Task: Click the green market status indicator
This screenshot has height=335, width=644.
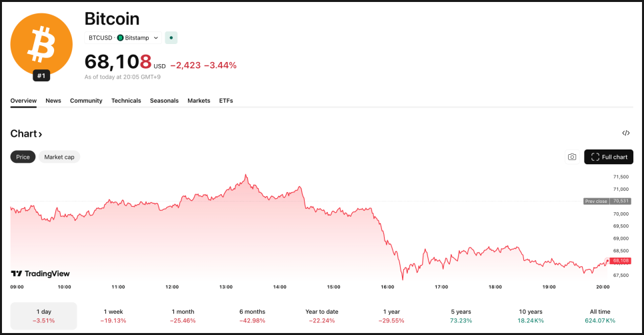Action: (x=171, y=38)
